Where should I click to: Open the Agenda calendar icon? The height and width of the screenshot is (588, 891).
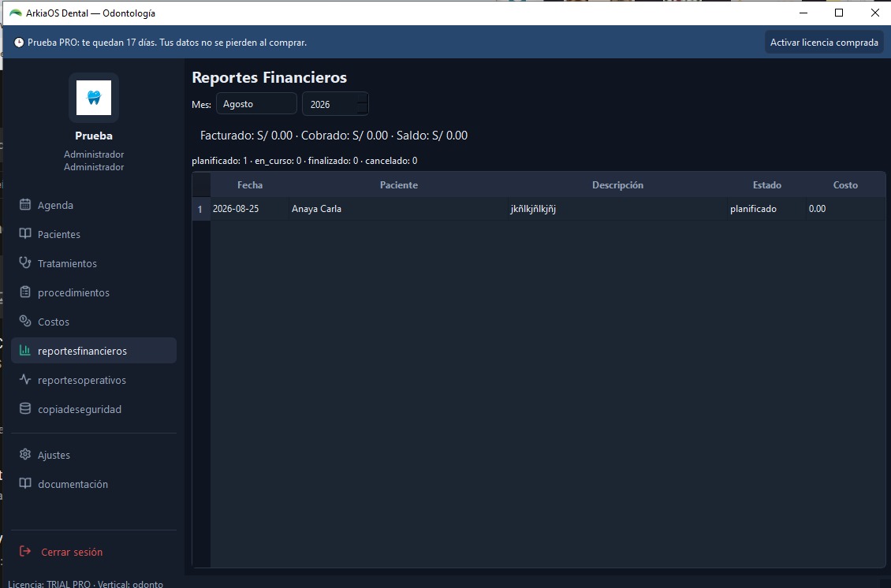click(x=25, y=204)
